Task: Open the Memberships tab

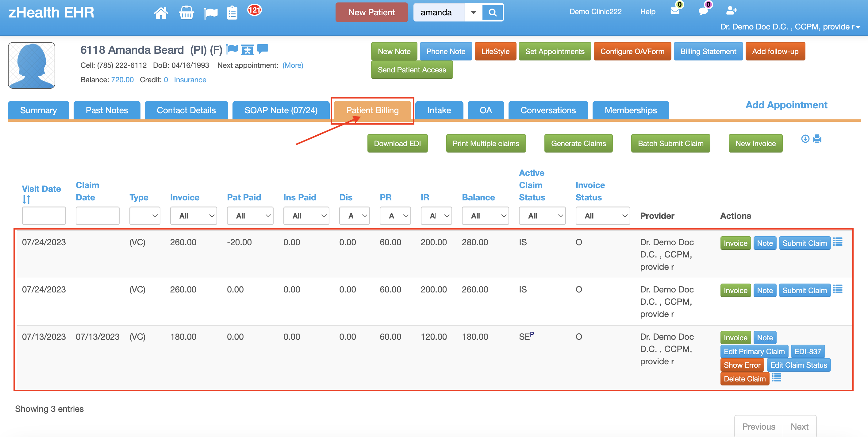Action: tap(630, 110)
